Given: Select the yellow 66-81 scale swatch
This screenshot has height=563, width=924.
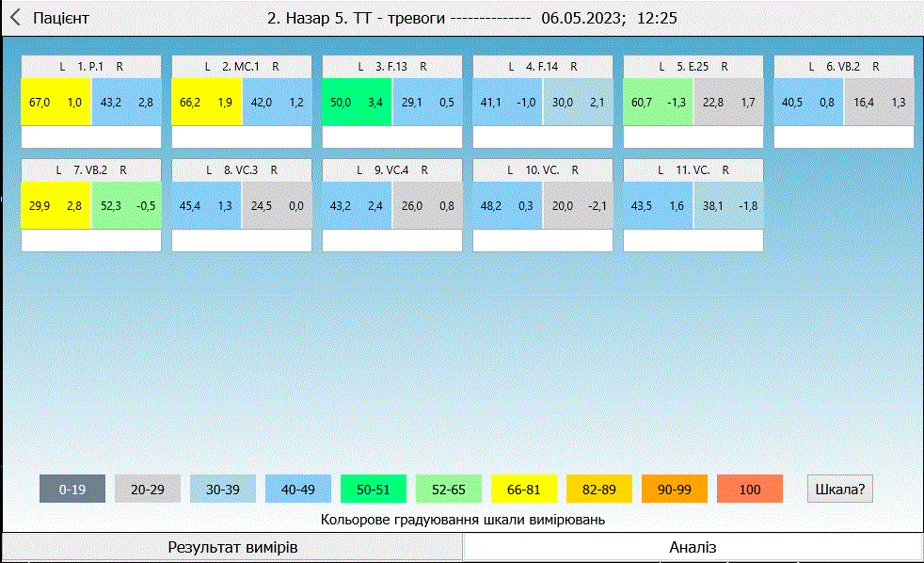Looking at the screenshot, I should (524, 490).
